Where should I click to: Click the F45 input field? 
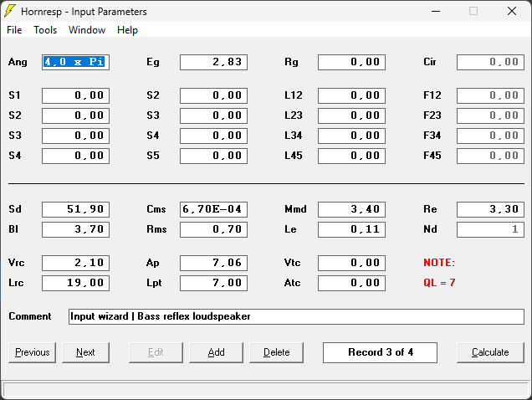[x=490, y=156]
